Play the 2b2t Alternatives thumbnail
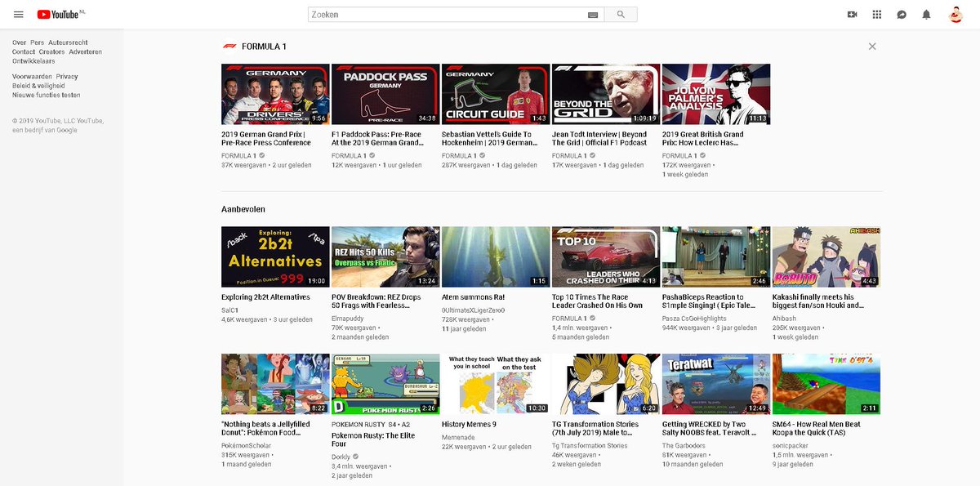This screenshot has height=486, width=980. 275,256
